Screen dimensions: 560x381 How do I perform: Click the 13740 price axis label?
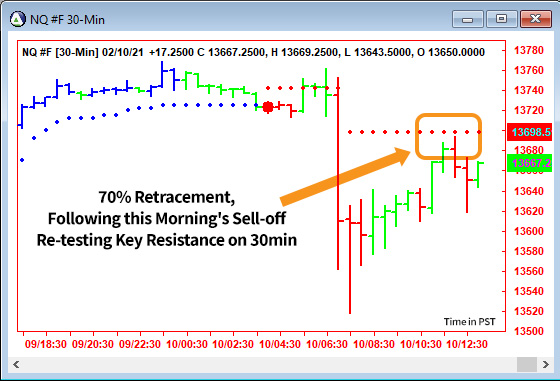[x=529, y=90]
